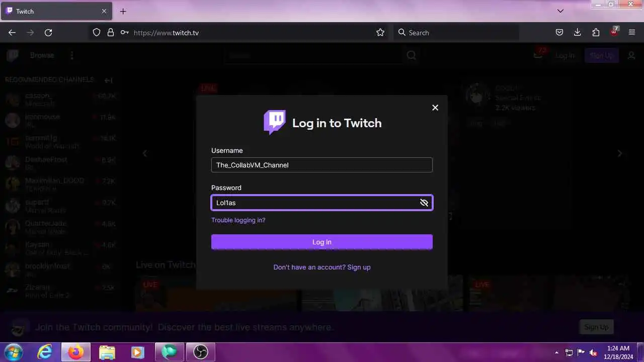The image size is (644, 362).
Task: Toggle password visibility eye icon
Action: click(424, 203)
